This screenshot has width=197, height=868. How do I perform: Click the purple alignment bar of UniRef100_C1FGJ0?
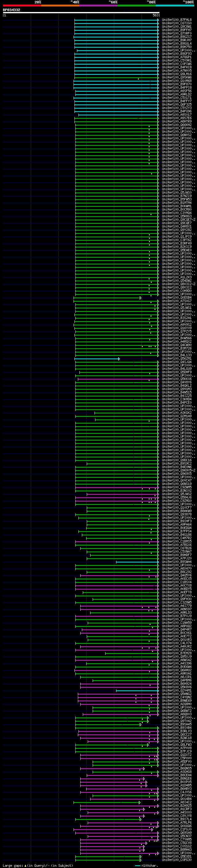(114, 830)
